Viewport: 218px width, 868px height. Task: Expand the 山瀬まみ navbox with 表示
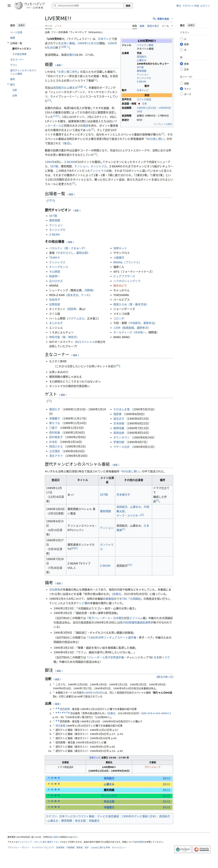click(166, 784)
